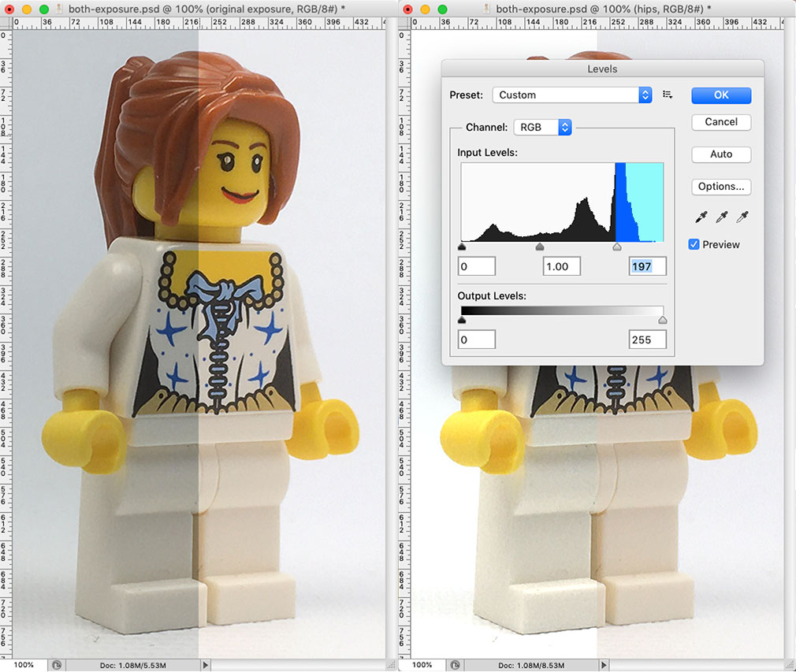The width and height of the screenshot is (796, 672).
Task: Click the input highlights field showing 197
Action: click(647, 266)
